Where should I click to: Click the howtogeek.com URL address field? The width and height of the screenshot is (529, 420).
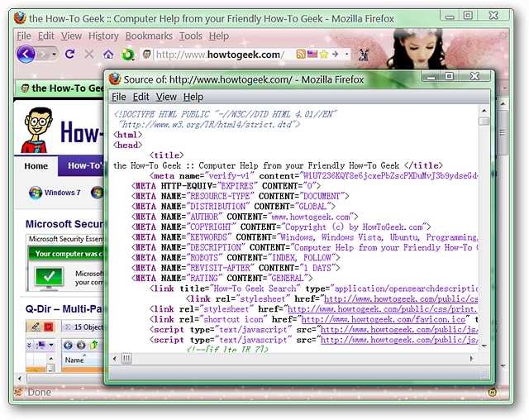pos(221,55)
